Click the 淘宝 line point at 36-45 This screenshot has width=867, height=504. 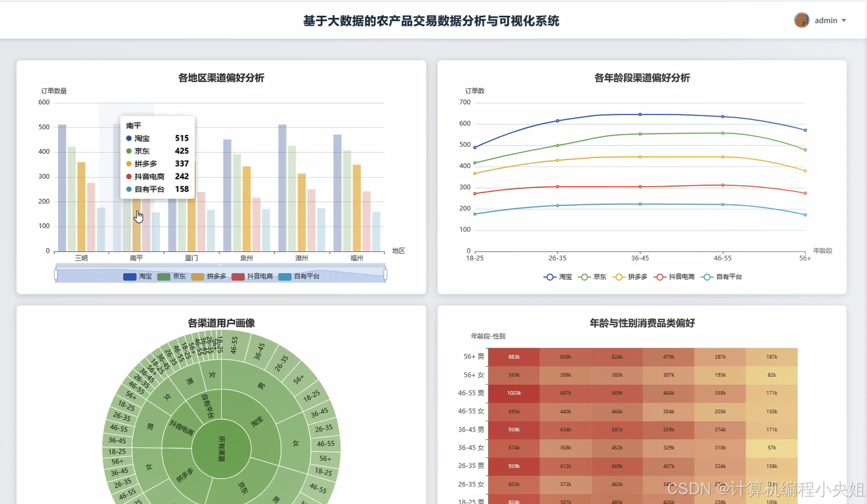click(x=640, y=114)
